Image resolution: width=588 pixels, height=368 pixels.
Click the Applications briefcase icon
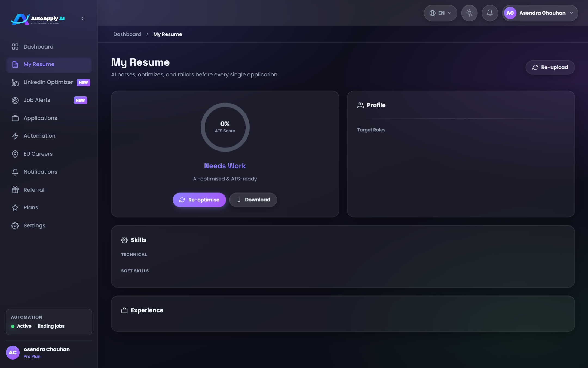pyautogui.click(x=15, y=118)
